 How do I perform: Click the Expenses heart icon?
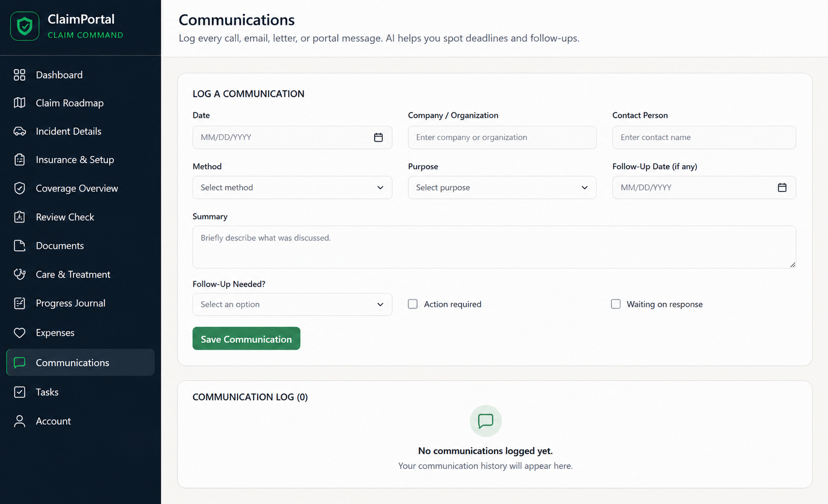click(x=20, y=333)
